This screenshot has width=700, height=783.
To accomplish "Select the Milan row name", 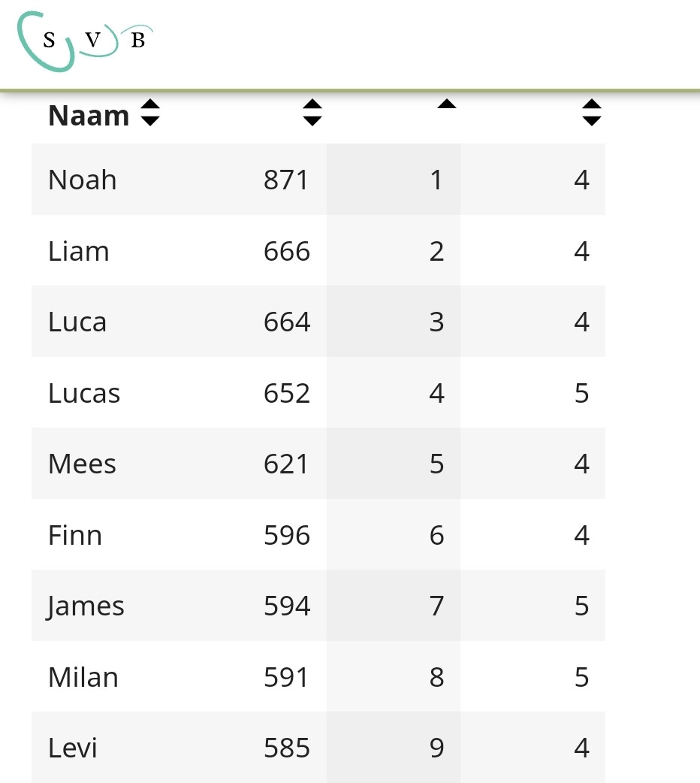I will [x=83, y=677].
